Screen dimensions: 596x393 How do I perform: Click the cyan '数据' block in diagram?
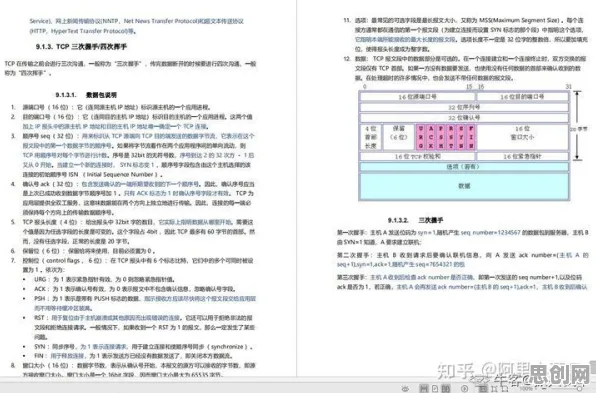coord(464,186)
